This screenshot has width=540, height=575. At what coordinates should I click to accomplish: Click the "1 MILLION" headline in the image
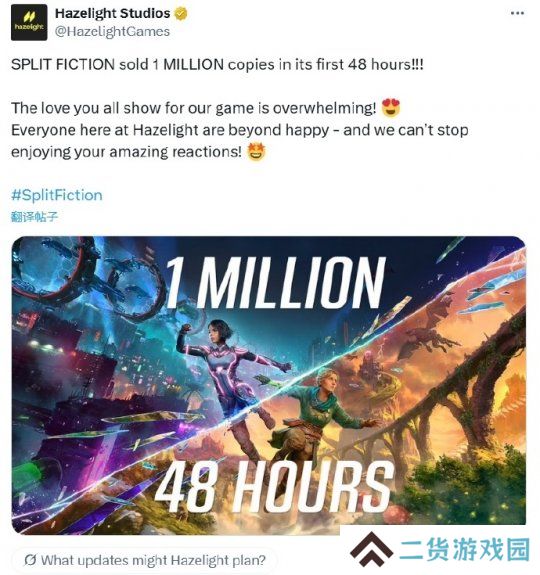[275, 282]
